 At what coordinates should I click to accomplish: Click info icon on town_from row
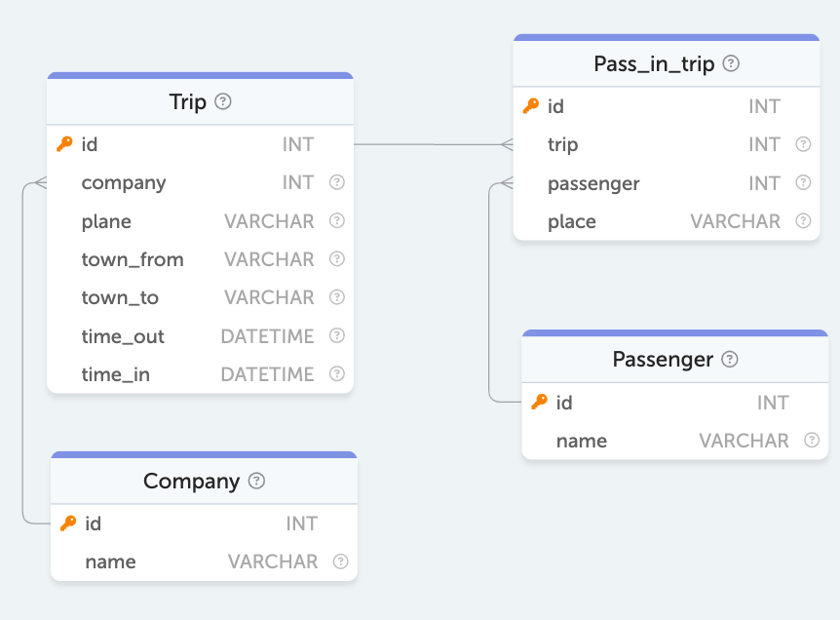[x=337, y=259]
